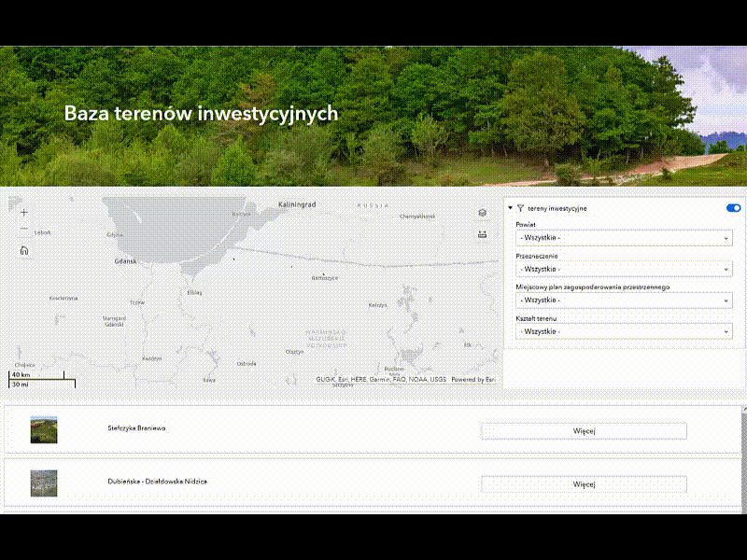Screen dimensions: 747x560
Task: Open the map layers list icon
Action: [x=482, y=213]
